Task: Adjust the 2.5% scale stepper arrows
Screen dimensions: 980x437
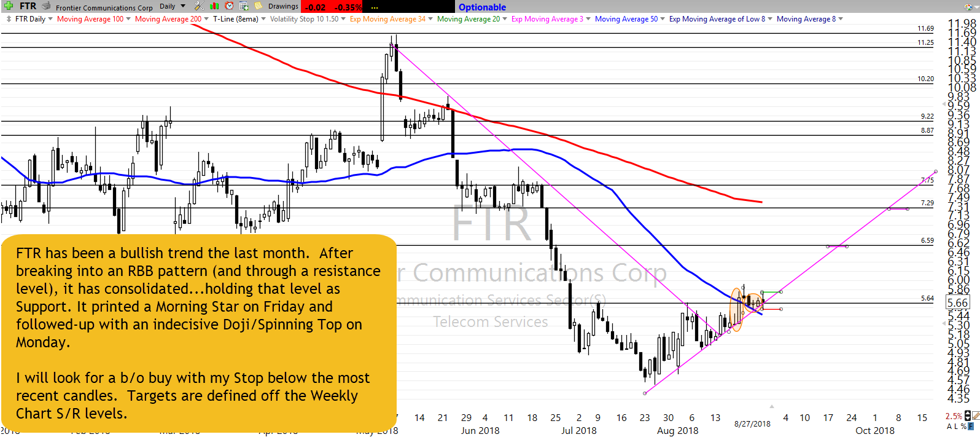Action: tap(968, 416)
